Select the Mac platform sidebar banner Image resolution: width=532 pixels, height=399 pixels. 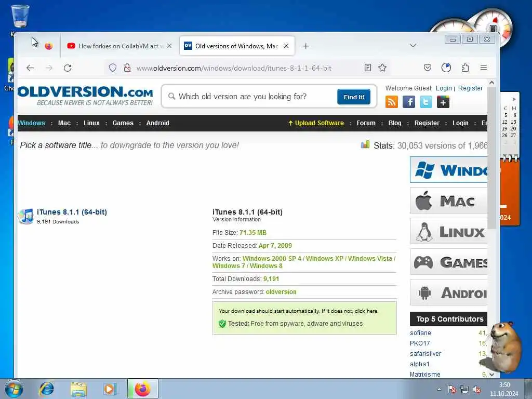(448, 201)
